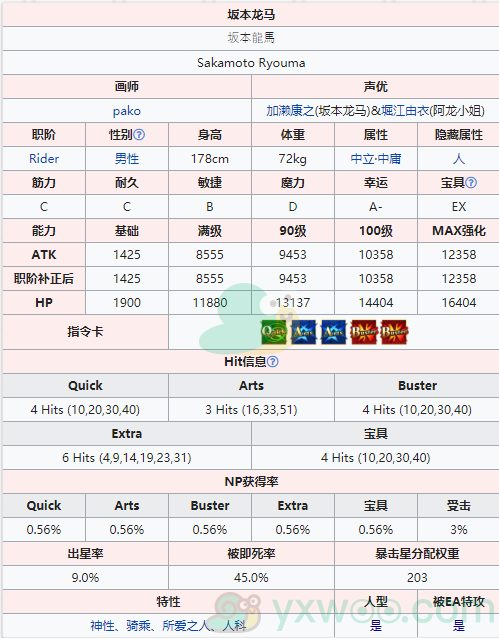
Task: Select the 受击 NP rate 3%
Action: pyautogui.click(x=459, y=530)
